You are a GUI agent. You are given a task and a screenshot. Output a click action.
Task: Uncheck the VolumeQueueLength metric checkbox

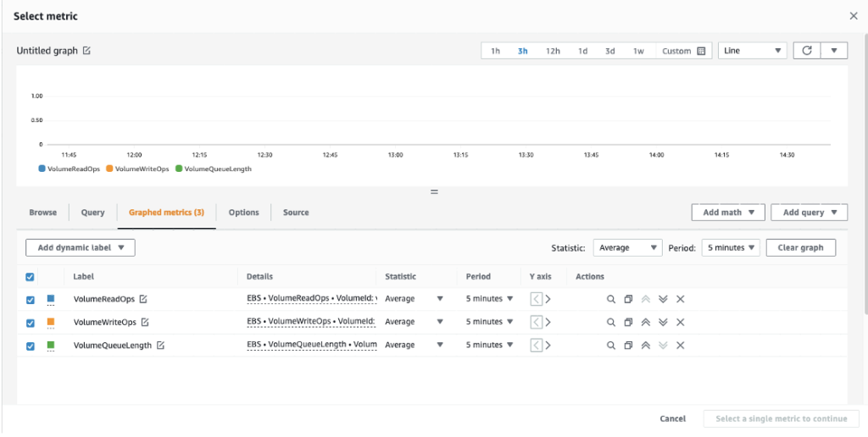(31, 346)
